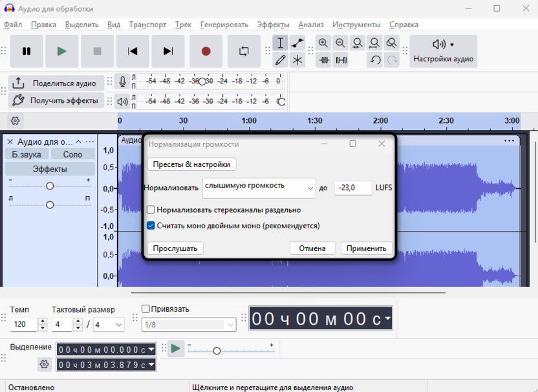Click the microphone record meter icon
Image resolution: width=538 pixels, height=392 pixels.
pos(122,82)
